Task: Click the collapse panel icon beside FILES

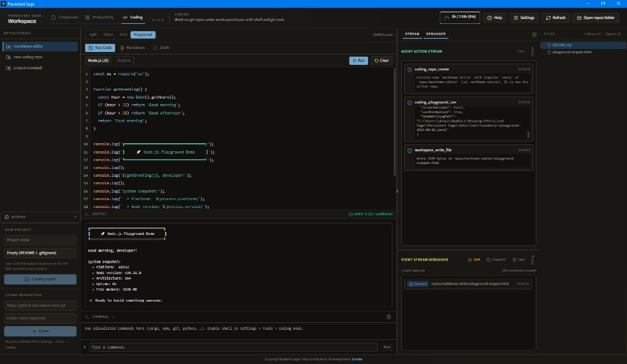Action: pos(534,35)
